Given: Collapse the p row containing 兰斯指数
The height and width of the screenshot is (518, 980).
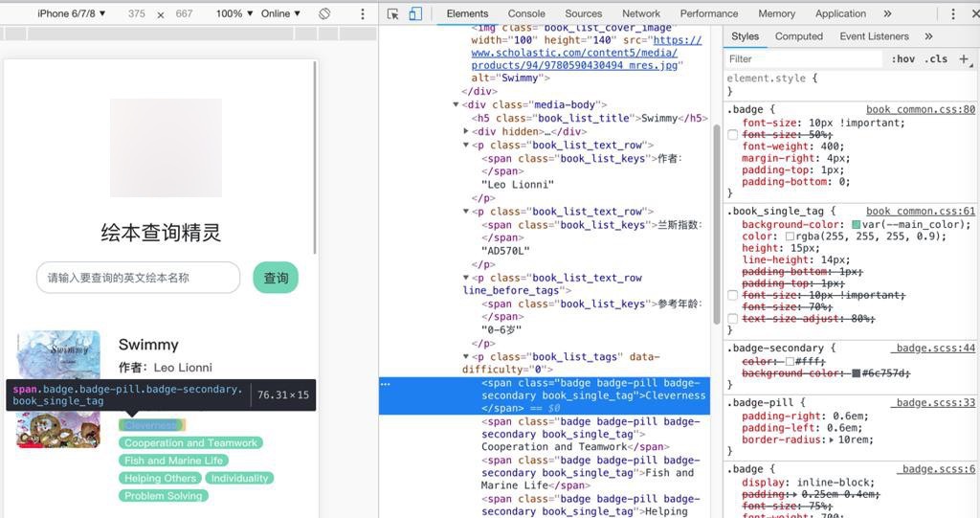Looking at the screenshot, I should point(466,212).
